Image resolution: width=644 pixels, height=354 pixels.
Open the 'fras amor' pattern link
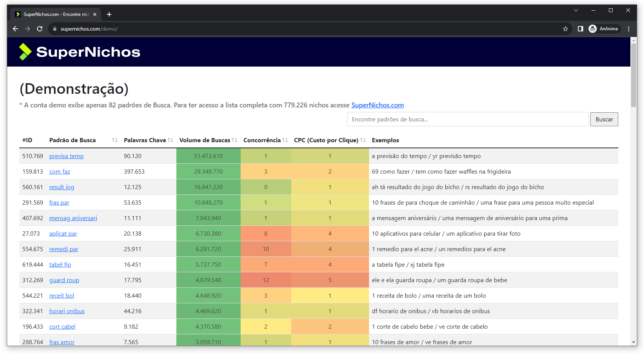point(62,342)
